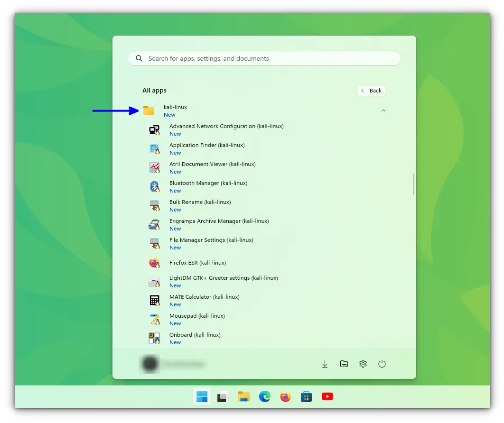The height and width of the screenshot is (423, 504).
Task: Click the Power button icon
Action: click(382, 364)
